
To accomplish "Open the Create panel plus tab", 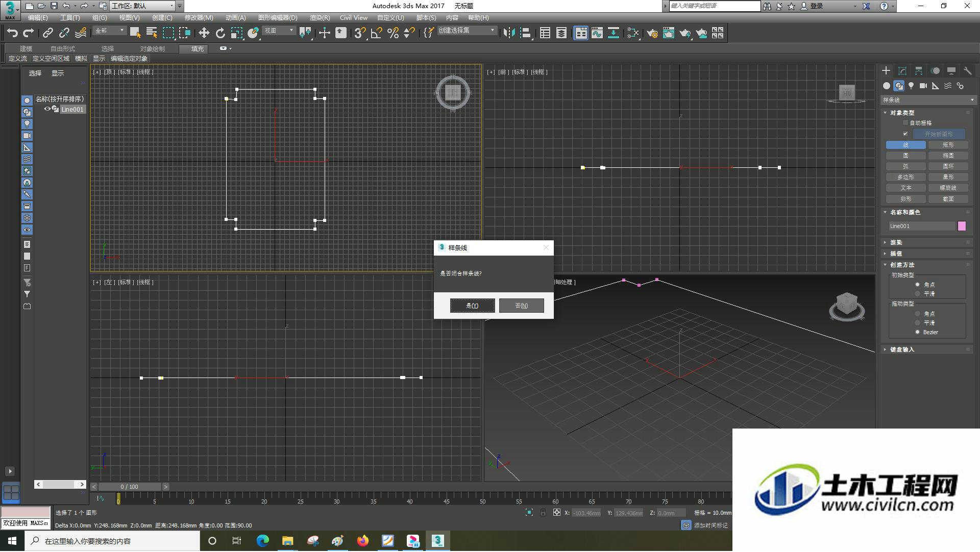I will point(886,71).
